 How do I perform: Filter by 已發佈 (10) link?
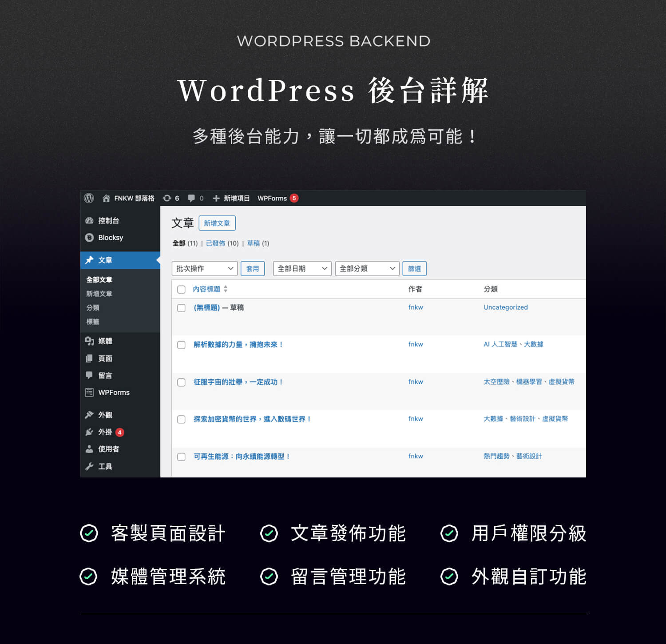click(222, 243)
